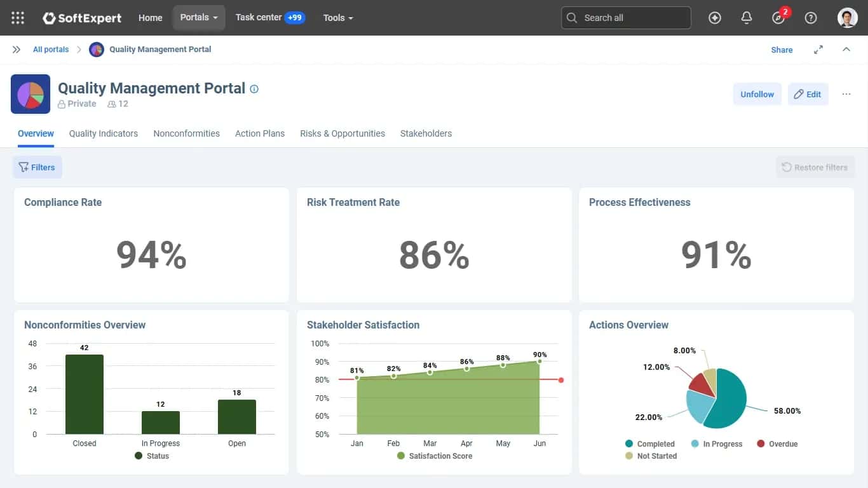
Task: Select the Overview tab
Action: tap(36, 133)
